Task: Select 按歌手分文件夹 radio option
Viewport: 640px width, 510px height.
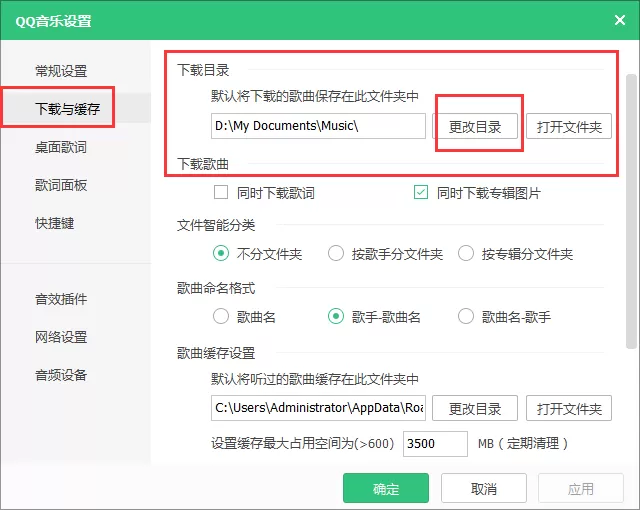Action: point(336,253)
